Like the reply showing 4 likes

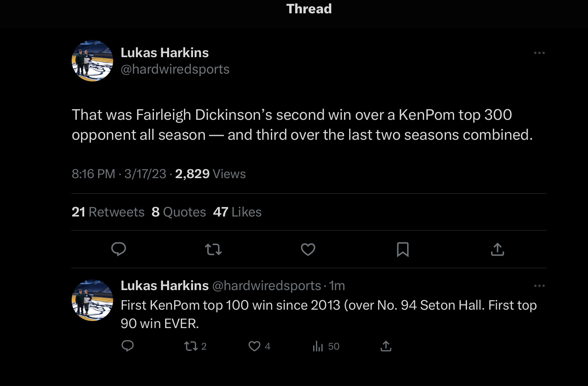(x=260, y=346)
